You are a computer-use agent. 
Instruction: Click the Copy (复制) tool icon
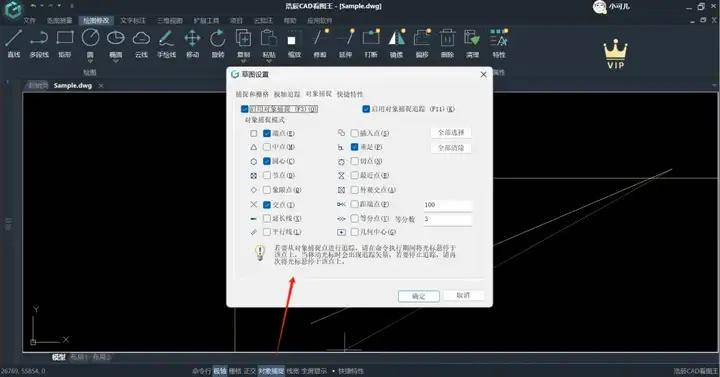tap(243, 38)
